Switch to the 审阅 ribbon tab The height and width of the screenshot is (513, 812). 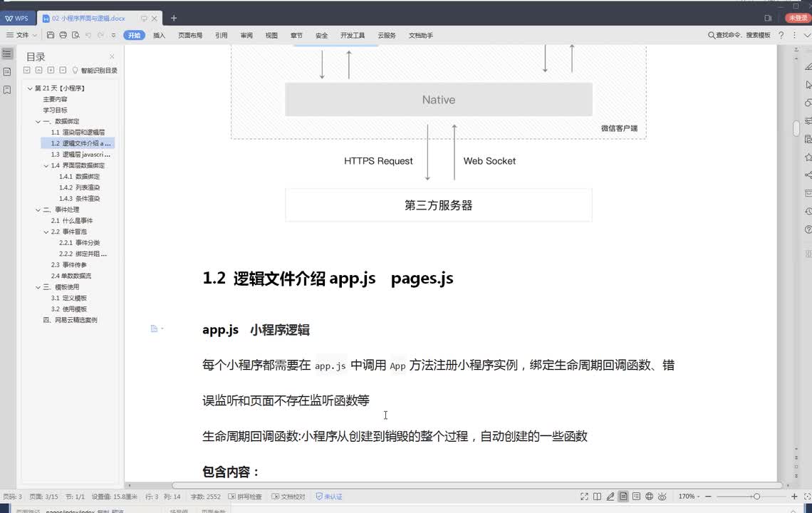(x=246, y=35)
